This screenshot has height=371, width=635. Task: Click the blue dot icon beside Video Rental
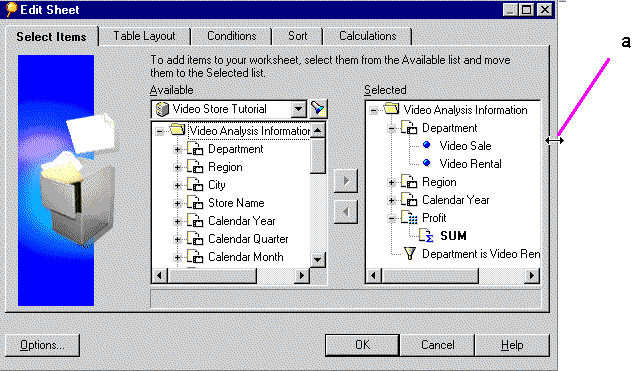click(426, 163)
